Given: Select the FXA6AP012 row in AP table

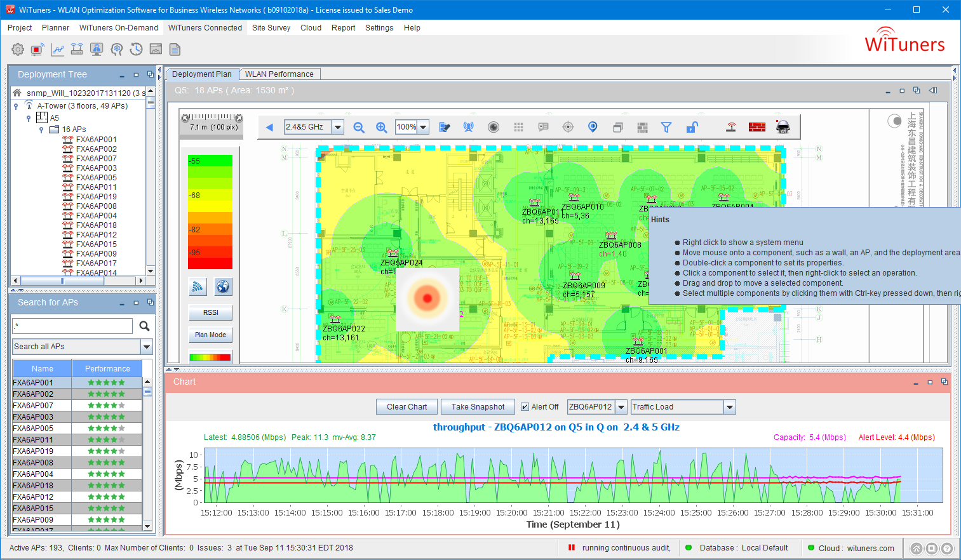Looking at the screenshot, I should (x=77, y=497).
